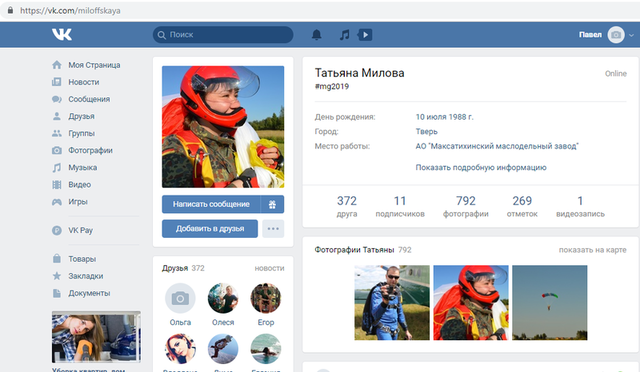Click the news icon beside Новости
The width and height of the screenshot is (640, 372).
coord(57,82)
